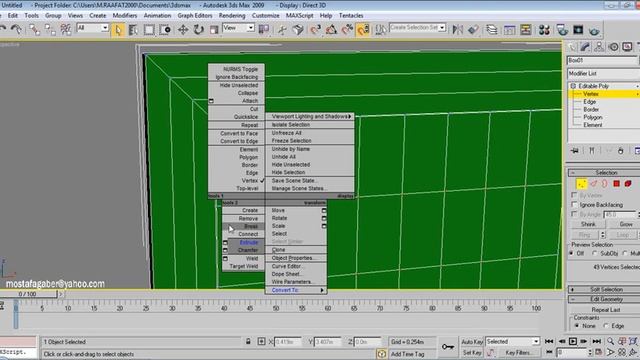Open the Graph Editors menu
Image resolution: width=640 pixels, height=360 pixels.
tap(195, 16)
